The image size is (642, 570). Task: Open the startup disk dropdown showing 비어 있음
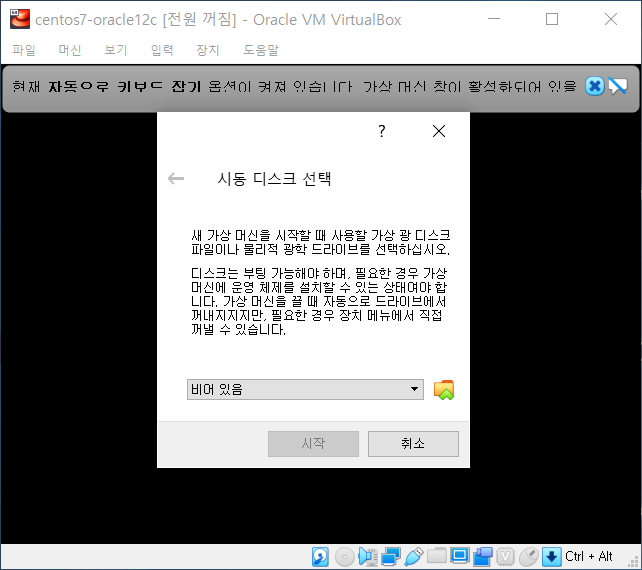pyautogui.click(x=305, y=389)
